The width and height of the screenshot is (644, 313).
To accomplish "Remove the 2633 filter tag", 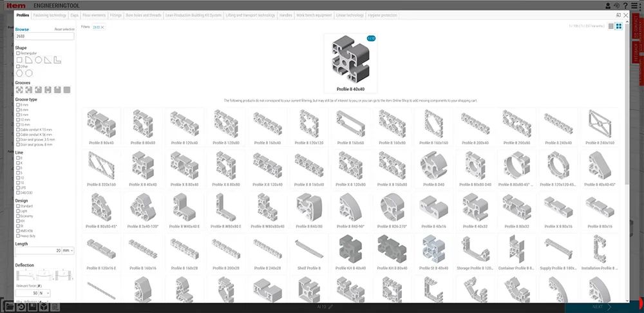I will click(x=102, y=28).
